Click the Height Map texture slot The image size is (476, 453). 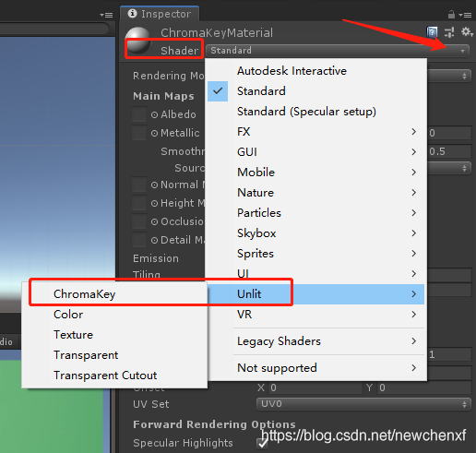point(139,203)
